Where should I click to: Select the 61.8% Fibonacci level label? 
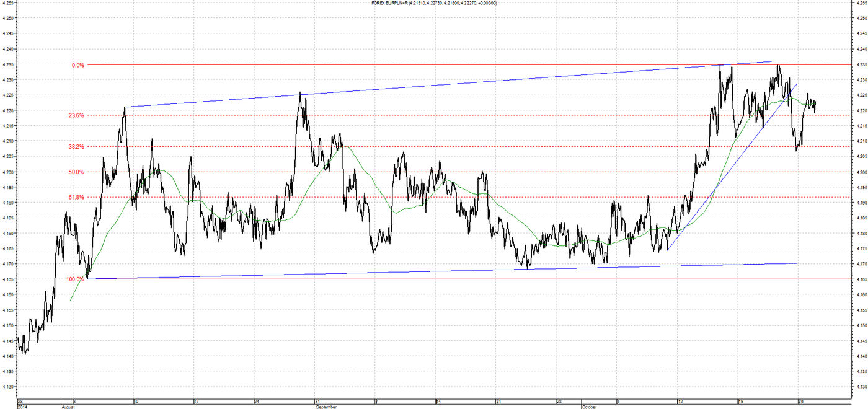[x=77, y=197]
